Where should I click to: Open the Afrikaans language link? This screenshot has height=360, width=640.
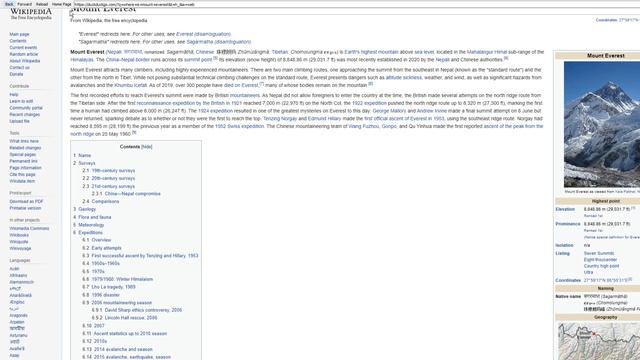18,275
